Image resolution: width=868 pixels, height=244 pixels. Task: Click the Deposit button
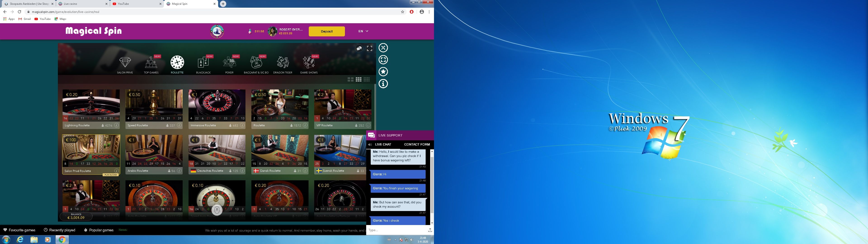point(326,31)
